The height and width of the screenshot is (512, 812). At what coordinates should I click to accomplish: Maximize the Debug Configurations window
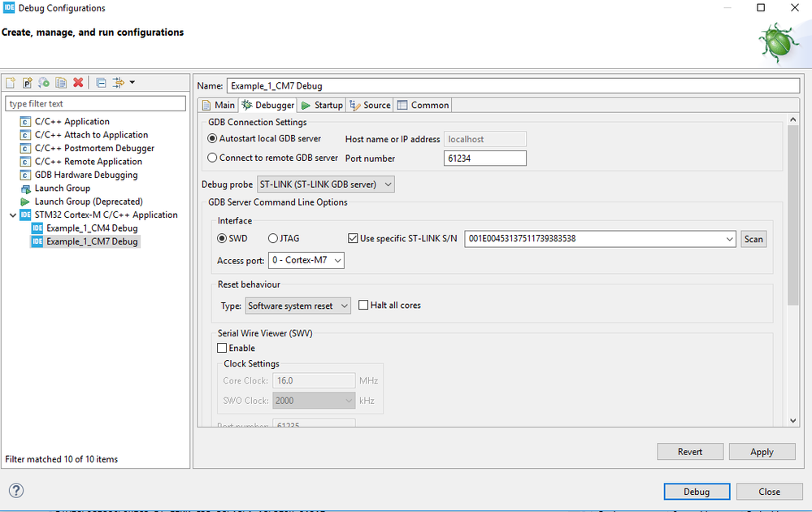pos(761,8)
